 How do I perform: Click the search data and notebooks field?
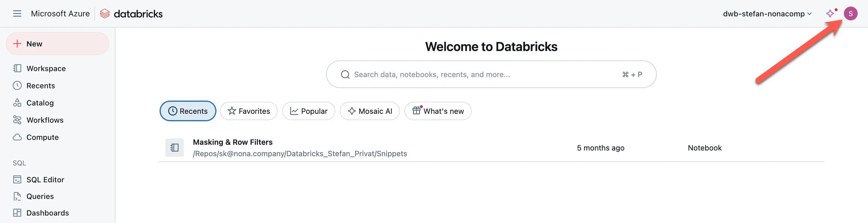[x=485, y=74]
